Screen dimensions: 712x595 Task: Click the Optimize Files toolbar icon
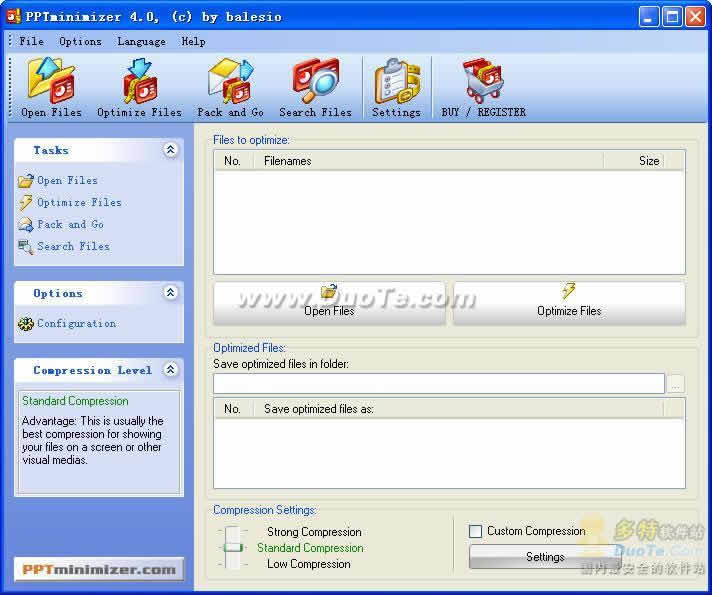point(140,80)
